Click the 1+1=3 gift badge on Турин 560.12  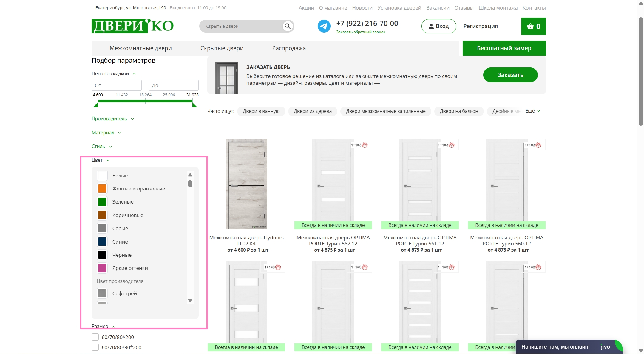pos(533,145)
